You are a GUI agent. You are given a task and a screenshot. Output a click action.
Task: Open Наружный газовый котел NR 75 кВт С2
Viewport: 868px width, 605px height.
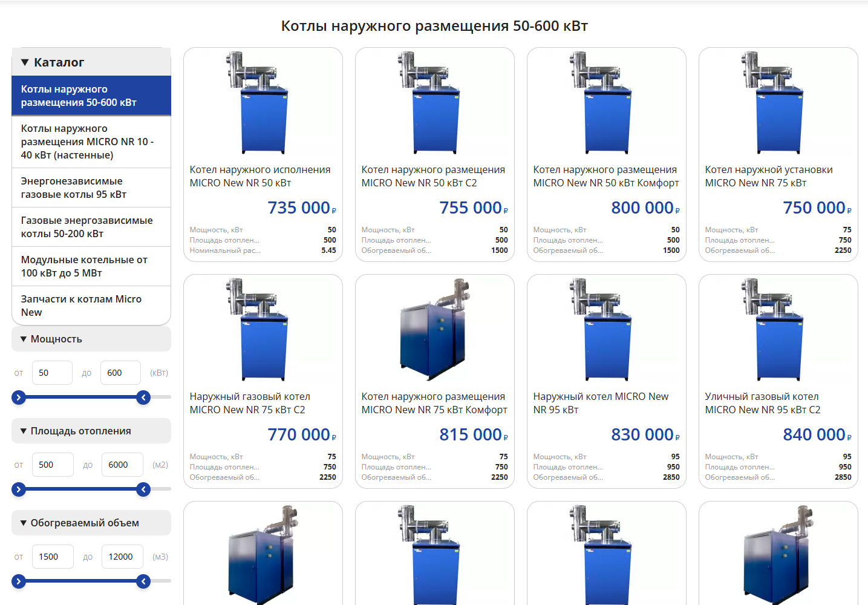(250, 403)
